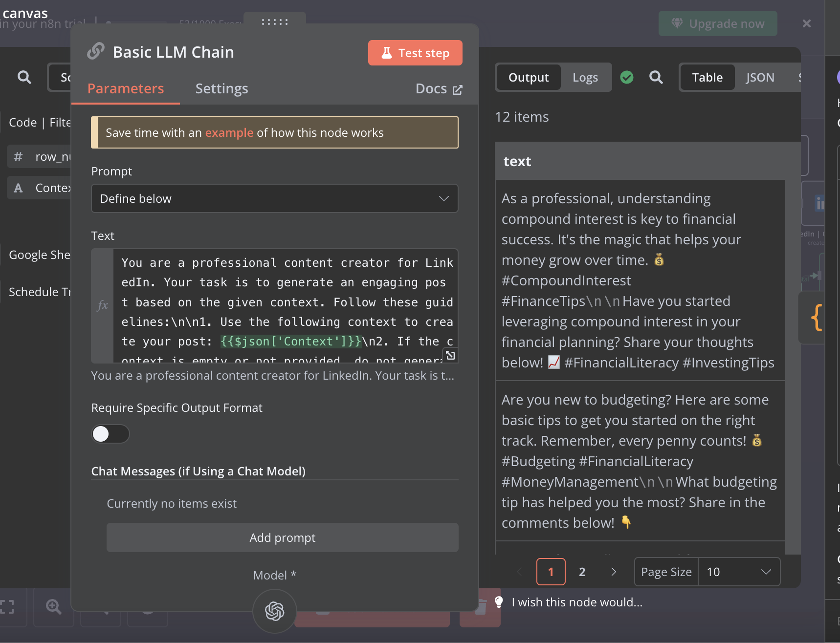
Task: Open the Prompt 'Define below' dropdown
Action: click(x=275, y=198)
